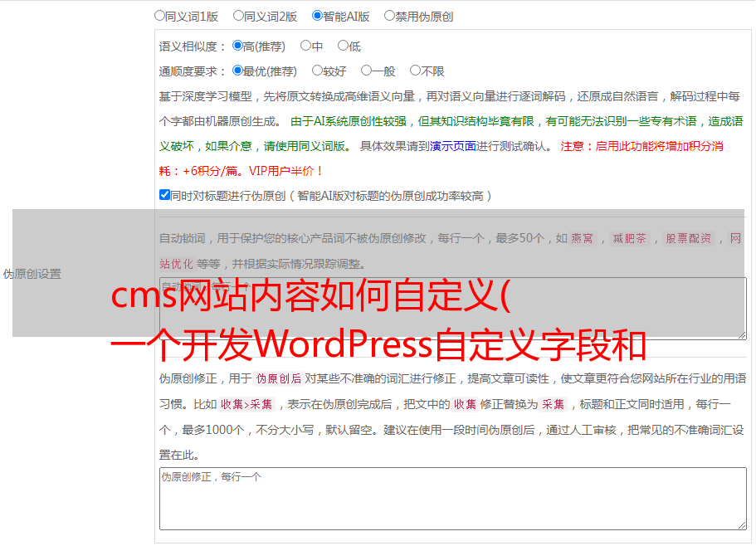Choose the 智能AI版 radio option
This screenshot has width=756, height=546.
pos(317,16)
